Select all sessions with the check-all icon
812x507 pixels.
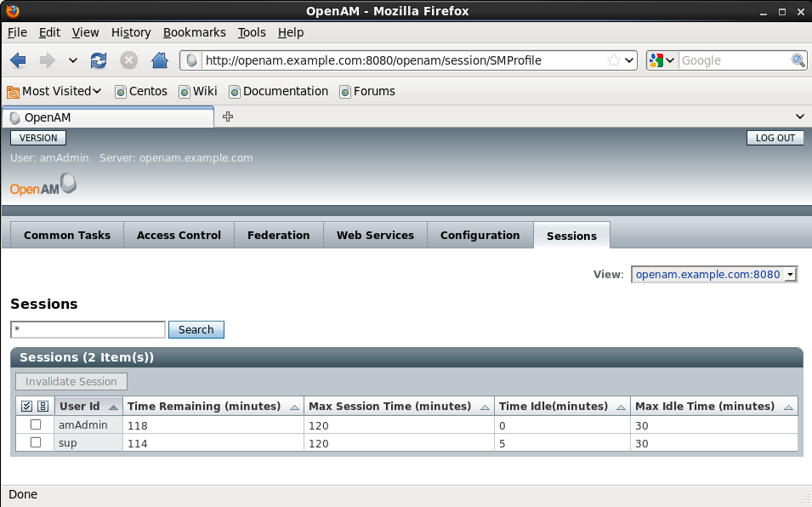point(26,407)
